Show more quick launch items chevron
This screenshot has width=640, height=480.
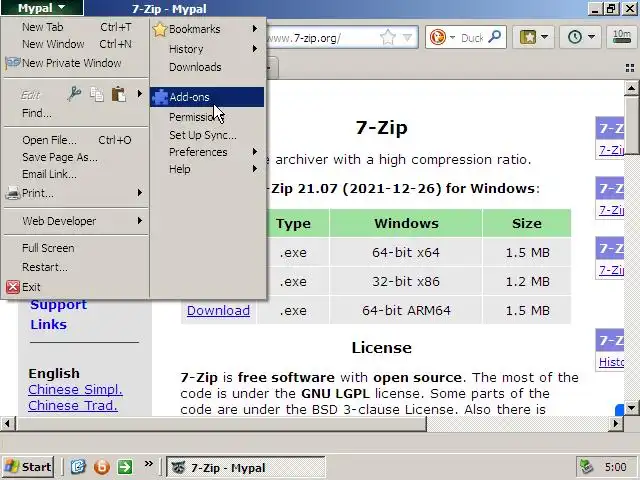(149, 463)
